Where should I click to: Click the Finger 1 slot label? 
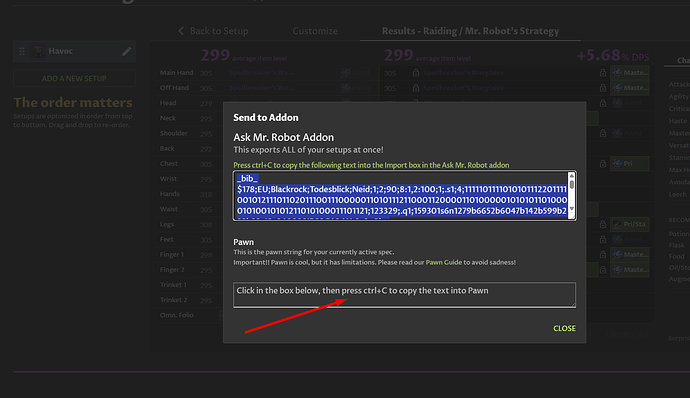coord(172,254)
